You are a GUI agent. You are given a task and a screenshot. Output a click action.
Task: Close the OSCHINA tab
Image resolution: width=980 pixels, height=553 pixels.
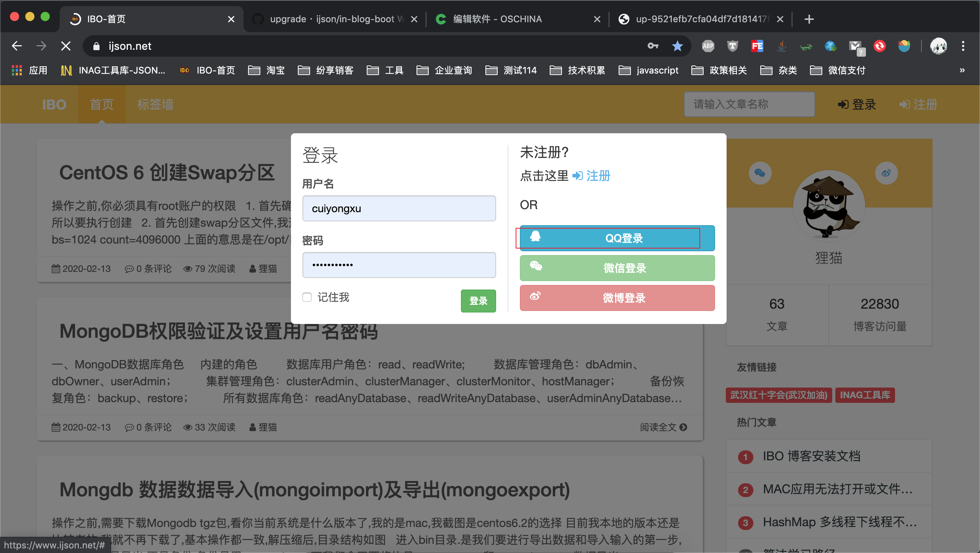tap(597, 19)
